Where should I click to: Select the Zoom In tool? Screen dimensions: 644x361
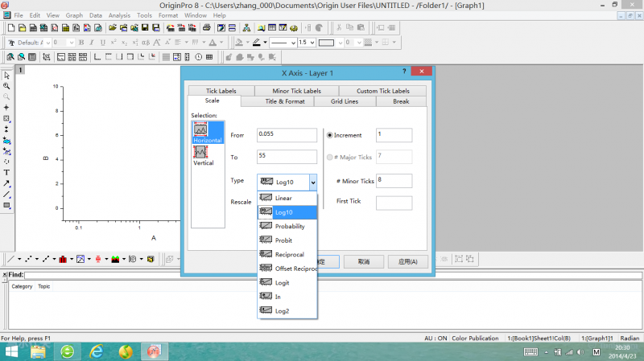pos(6,85)
